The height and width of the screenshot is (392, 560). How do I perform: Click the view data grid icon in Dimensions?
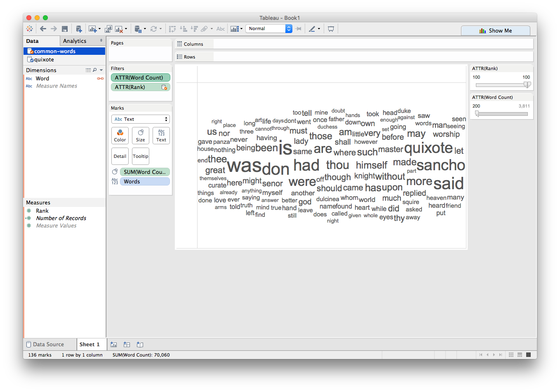(88, 70)
